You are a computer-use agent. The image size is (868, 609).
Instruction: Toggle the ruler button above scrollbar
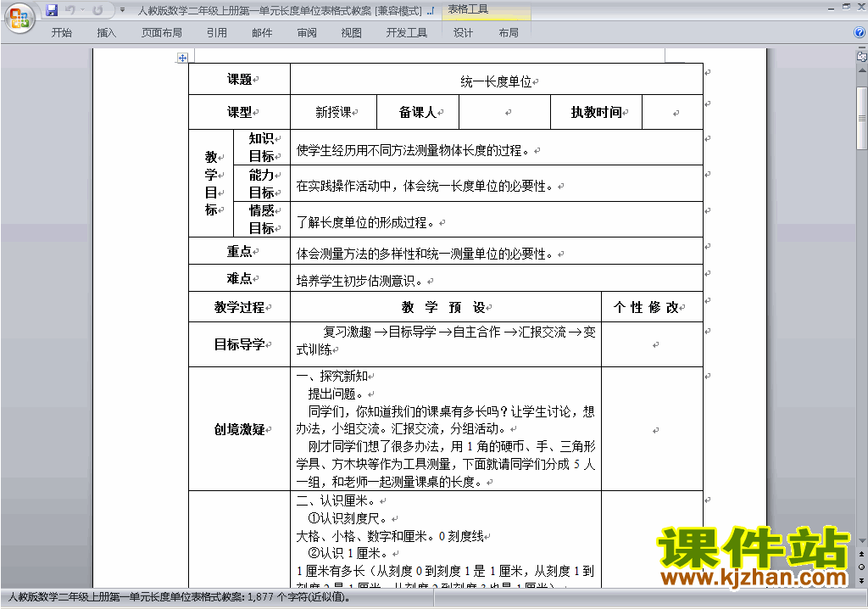click(861, 56)
